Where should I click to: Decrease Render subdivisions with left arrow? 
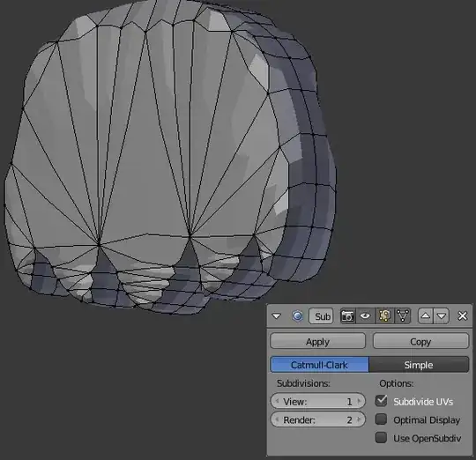(277, 420)
